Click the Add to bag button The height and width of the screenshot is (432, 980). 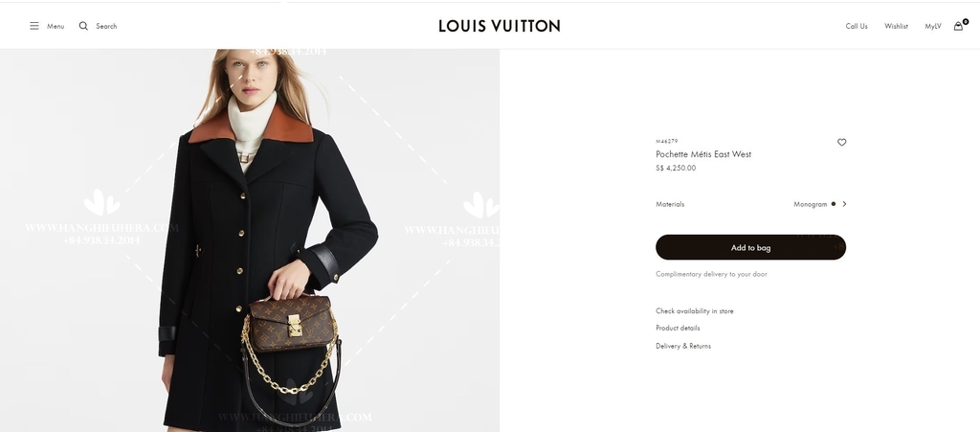point(750,247)
